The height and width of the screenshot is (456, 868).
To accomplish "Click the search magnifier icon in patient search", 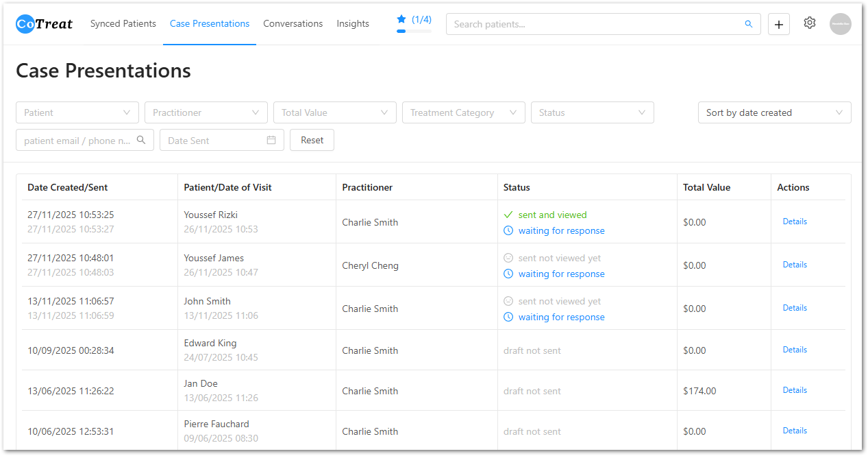I will tap(748, 24).
